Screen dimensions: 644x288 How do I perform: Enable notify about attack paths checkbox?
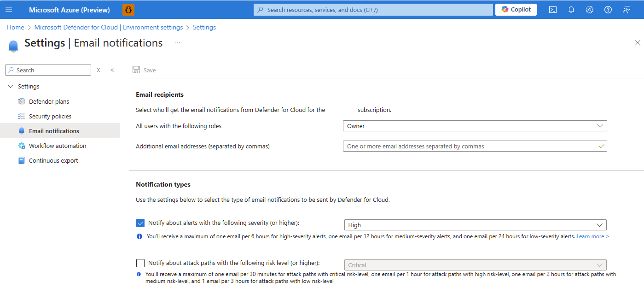tap(140, 263)
